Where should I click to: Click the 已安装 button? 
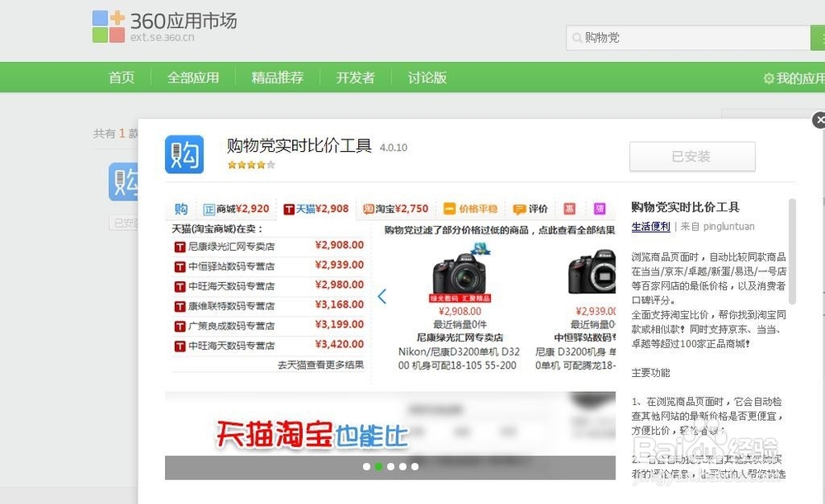pyautogui.click(x=692, y=156)
